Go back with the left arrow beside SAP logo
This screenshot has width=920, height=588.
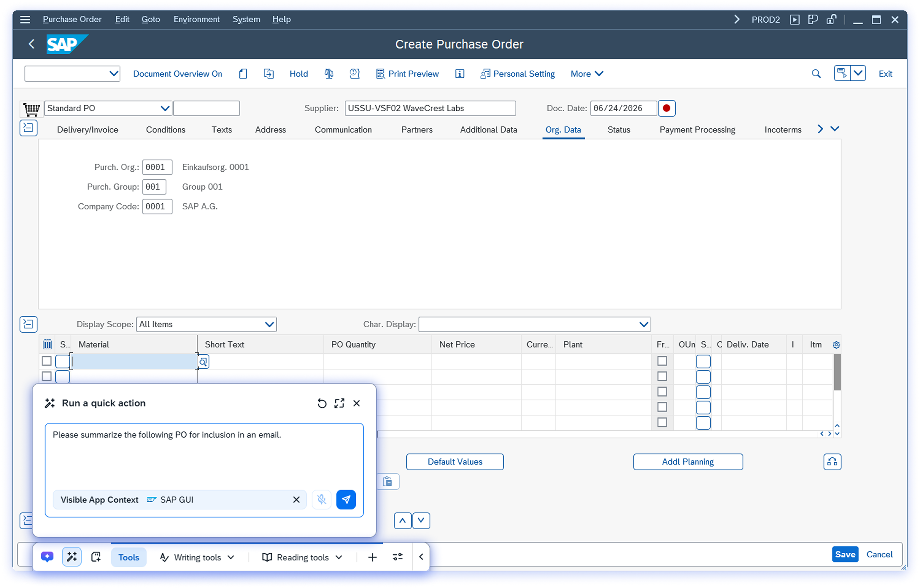tap(32, 44)
